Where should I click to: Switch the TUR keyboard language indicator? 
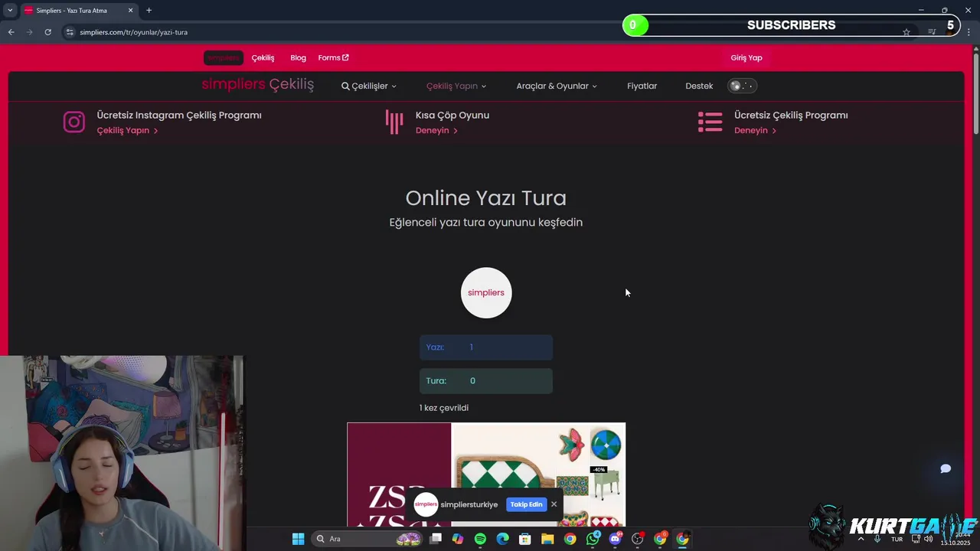897,539
